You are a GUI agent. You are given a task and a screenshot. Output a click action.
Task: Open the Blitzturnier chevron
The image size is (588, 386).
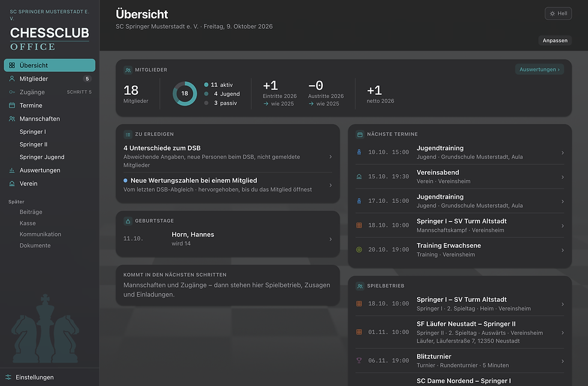(x=563, y=361)
